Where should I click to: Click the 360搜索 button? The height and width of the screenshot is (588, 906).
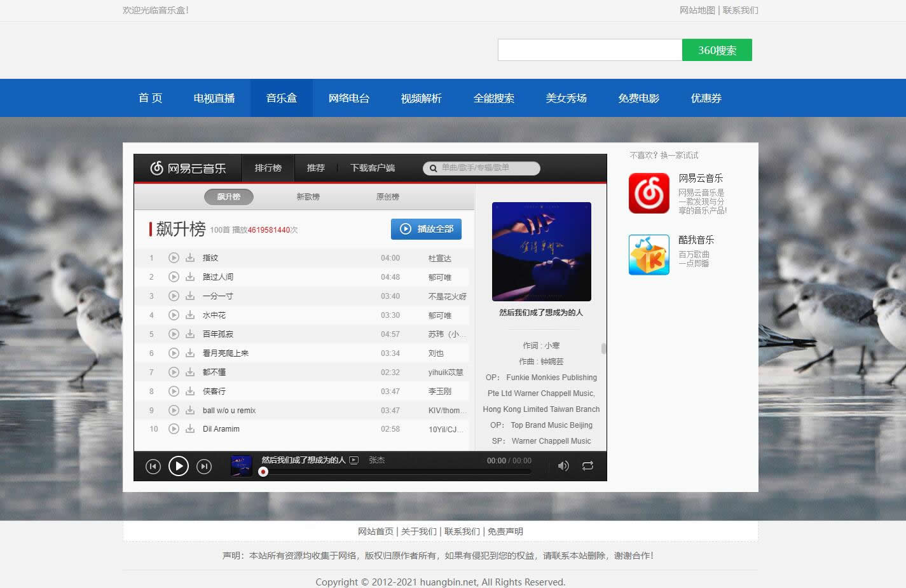tap(717, 50)
